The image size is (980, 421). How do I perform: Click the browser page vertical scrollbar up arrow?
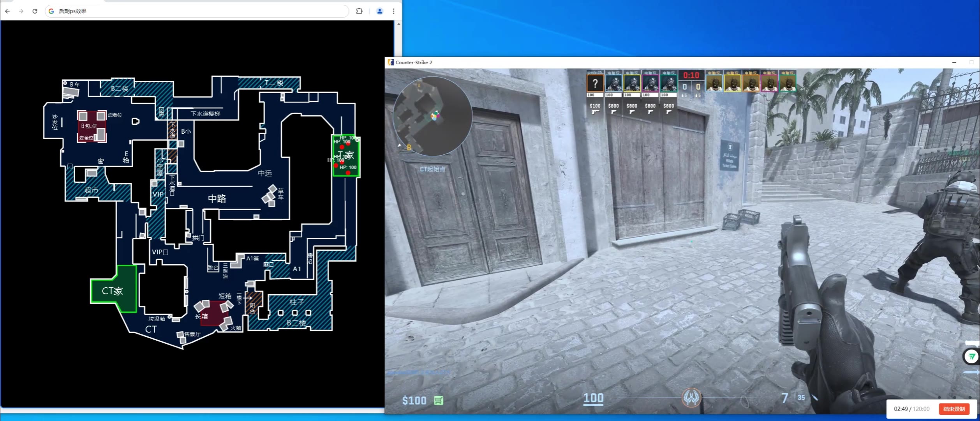coord(398,24)
